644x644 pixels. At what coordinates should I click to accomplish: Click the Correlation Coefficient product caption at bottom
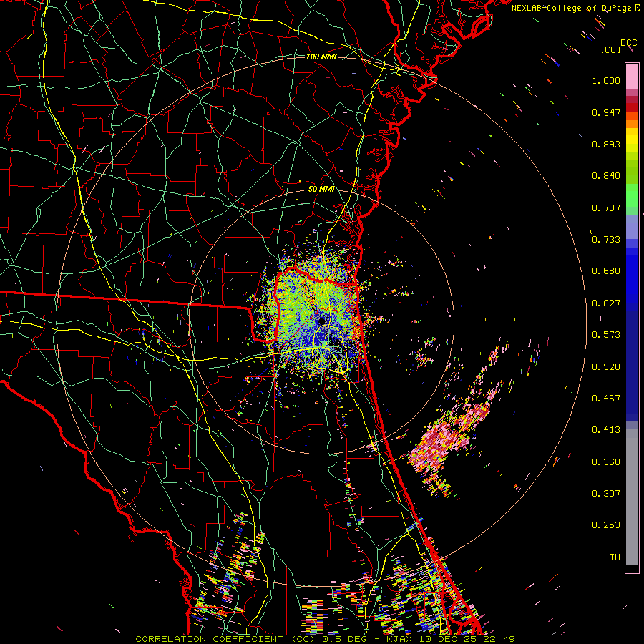[x=325, y=639]
